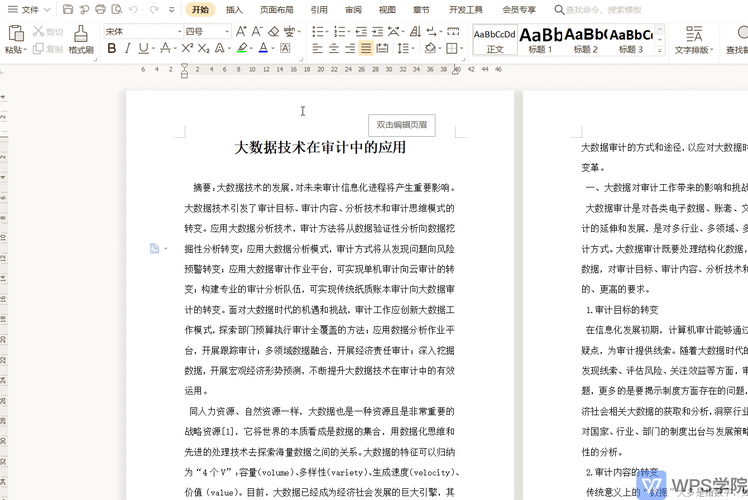Open underline style dropdown arrow
This screenshot has height=500, width=748.
click(x=153, y=48)
